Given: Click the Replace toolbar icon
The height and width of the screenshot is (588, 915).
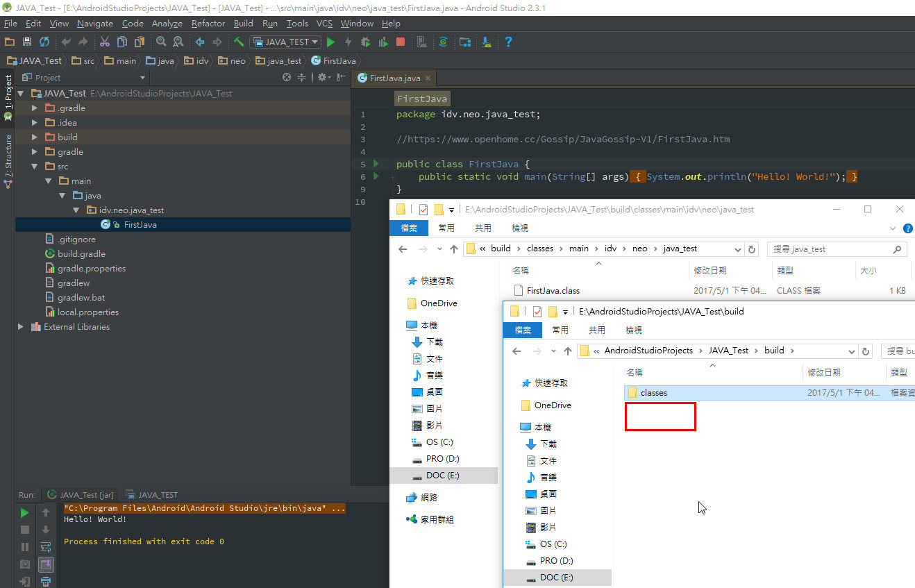Looking at the screenshot, I should pos(178,42).
